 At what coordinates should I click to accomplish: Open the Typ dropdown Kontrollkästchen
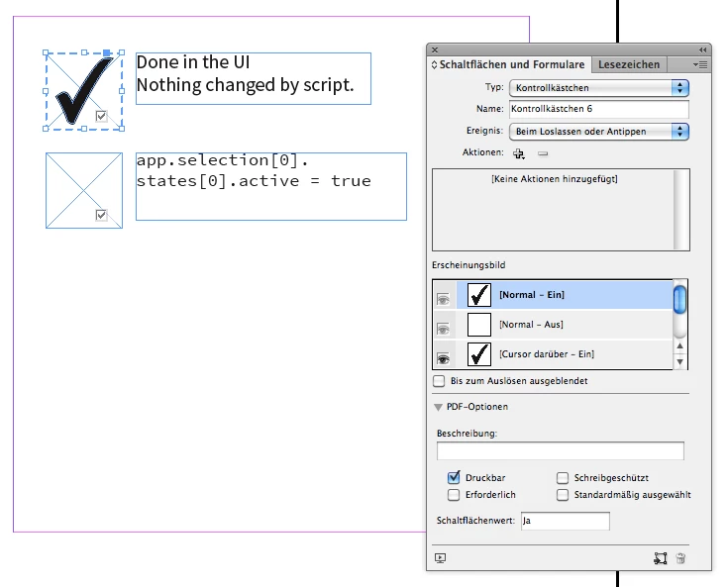pyautogui.click(x=599, y=88)
